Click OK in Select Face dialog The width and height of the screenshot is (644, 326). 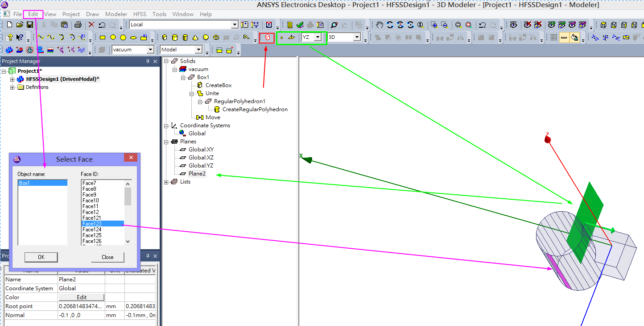tap(41, 257)
